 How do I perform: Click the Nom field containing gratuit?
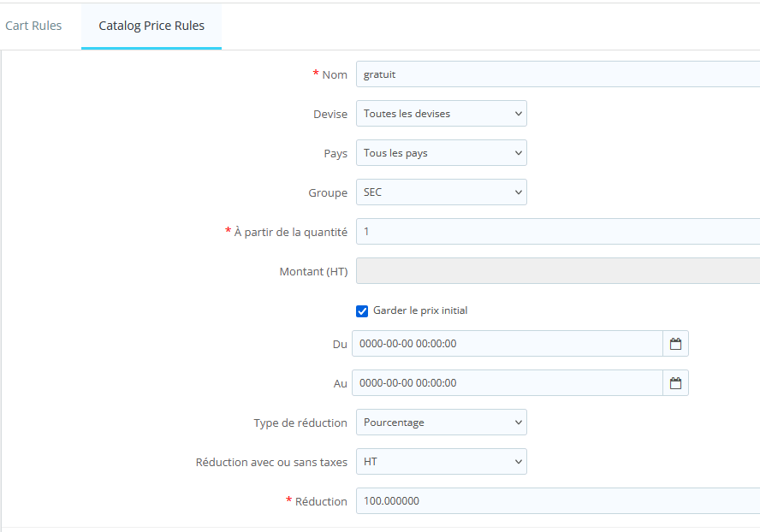556,74
